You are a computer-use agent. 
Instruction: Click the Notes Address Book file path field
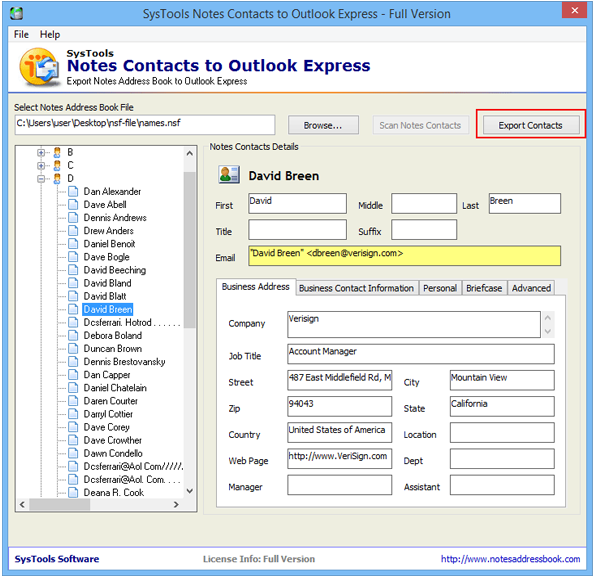click(145, 124)
